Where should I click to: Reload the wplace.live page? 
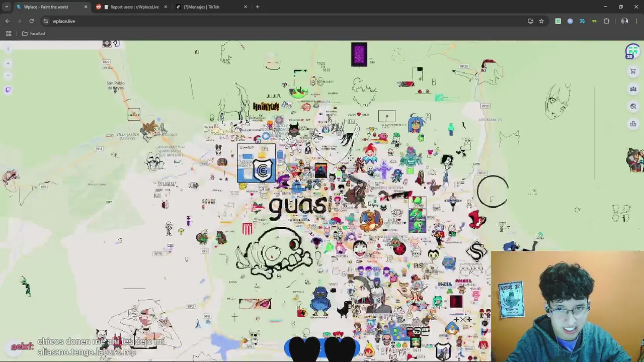coord(31,21)
